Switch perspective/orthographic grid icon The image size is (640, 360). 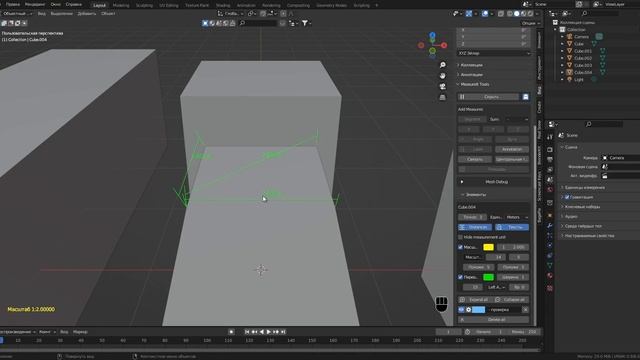442,97
